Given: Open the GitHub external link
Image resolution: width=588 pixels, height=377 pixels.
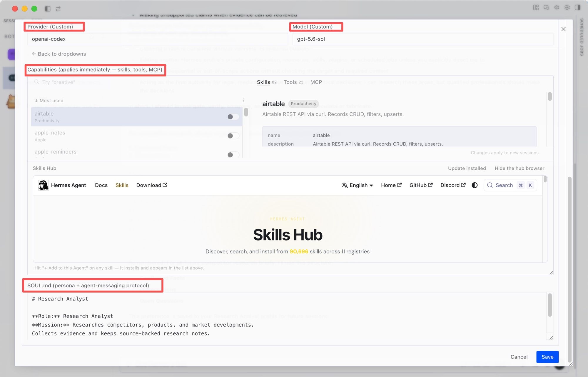Looking at the screenshot, I should point(421,185).
